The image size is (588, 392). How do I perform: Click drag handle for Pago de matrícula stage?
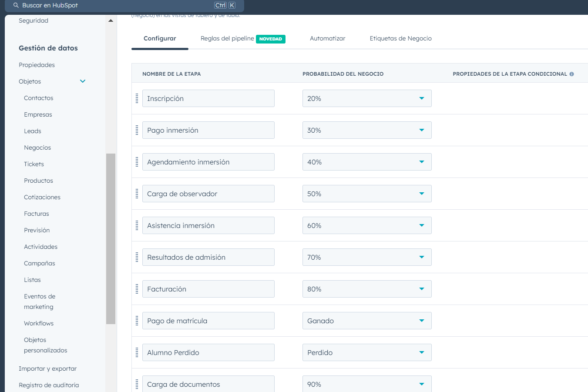(137, 321)
